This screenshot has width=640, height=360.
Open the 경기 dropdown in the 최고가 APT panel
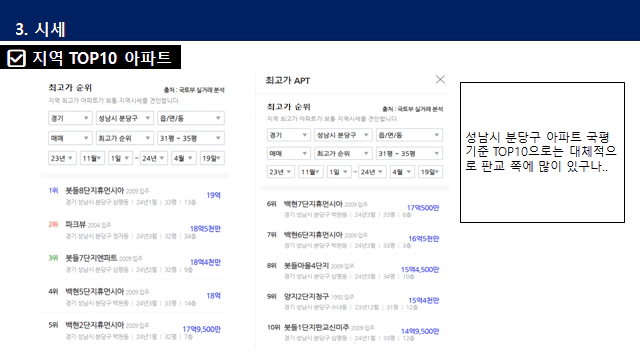[289, 135]
